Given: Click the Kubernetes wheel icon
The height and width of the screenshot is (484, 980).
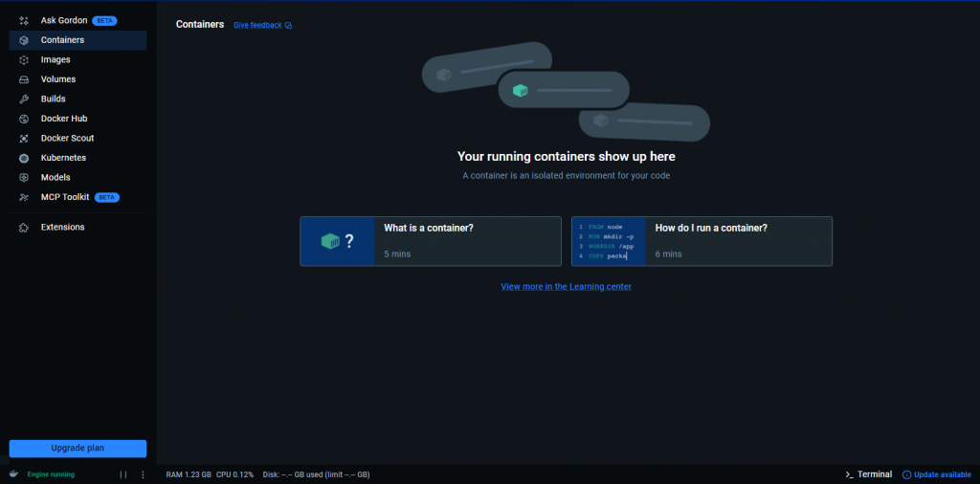Looking at the screenshot, I should coord(24,158).
